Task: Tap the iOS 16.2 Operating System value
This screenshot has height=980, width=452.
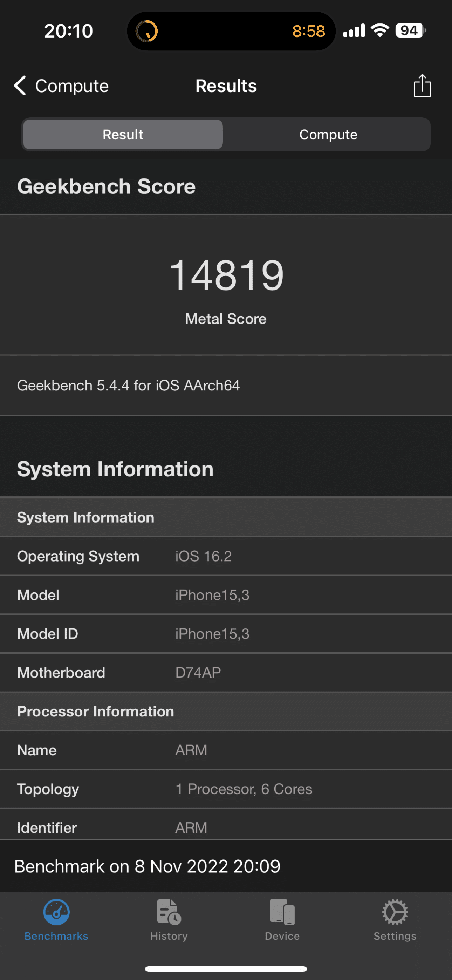Action: click(203, 556)
